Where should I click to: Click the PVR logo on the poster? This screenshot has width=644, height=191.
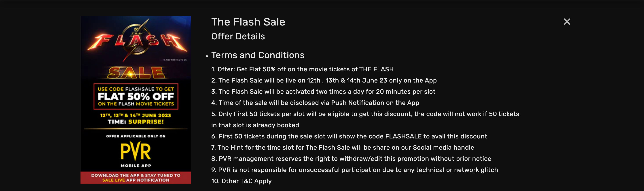(136, 151)
